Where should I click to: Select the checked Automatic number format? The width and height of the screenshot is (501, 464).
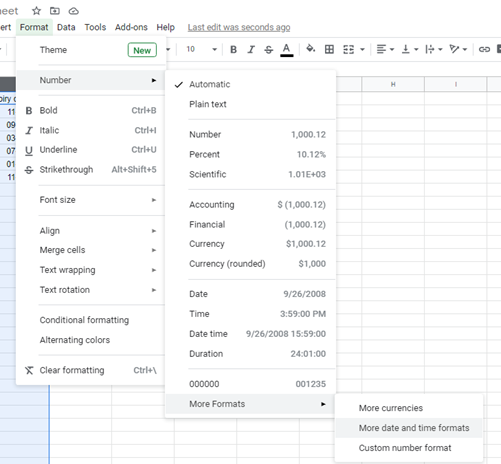coord(251,84)
